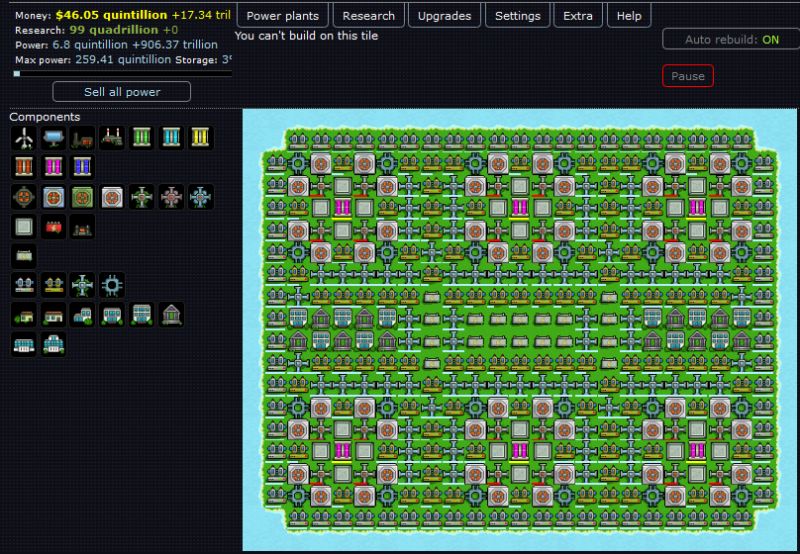This screenshot has height=554, width=800.
Task: Select the orange fuel cell component
Action: pos(23,167)
